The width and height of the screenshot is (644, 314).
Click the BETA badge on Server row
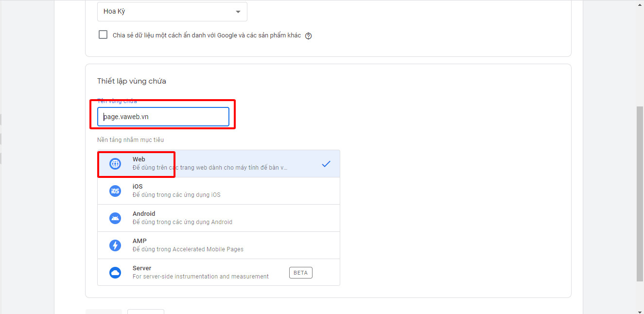click(300, 273)
